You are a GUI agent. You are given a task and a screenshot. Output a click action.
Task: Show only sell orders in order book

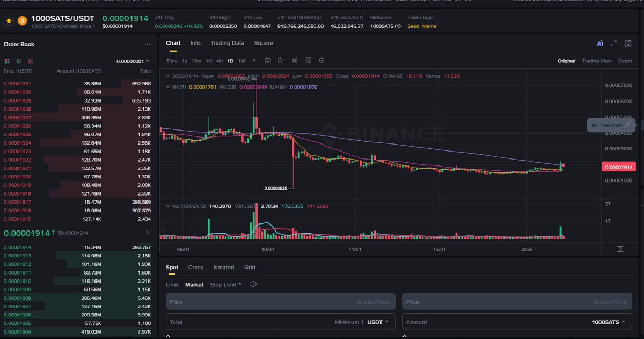tap(31, 61)
